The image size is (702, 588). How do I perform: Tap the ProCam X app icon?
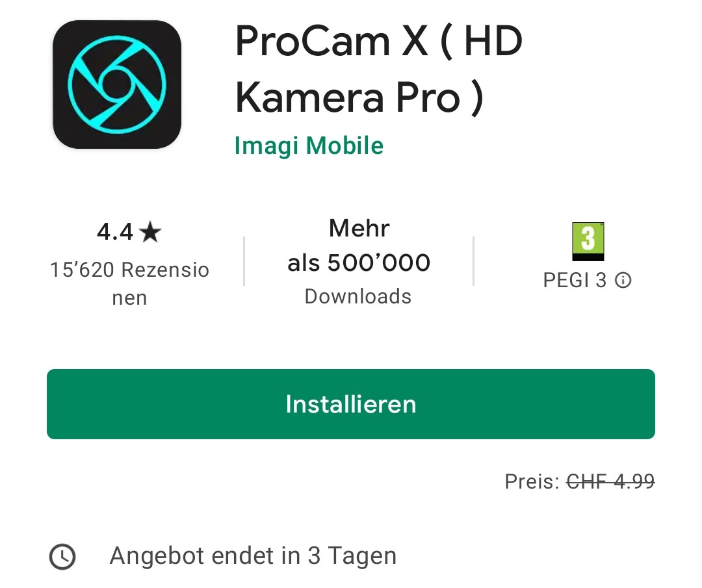pyautogui.click(x=117, y=84)
